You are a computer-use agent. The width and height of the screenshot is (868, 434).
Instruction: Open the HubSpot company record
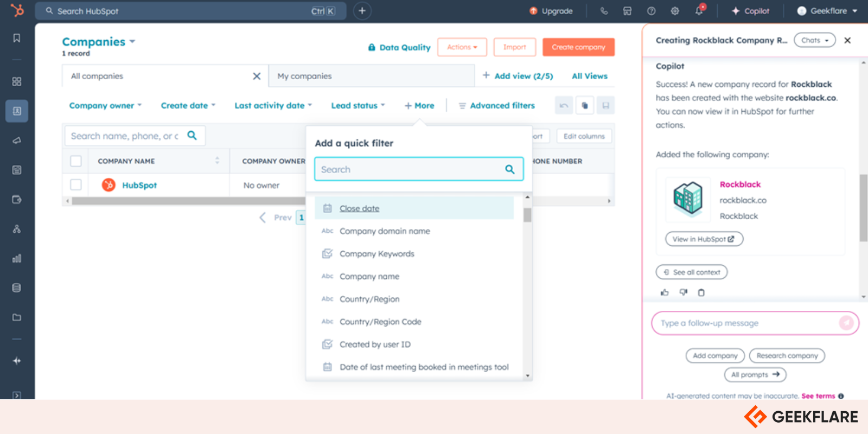pyautogui.click(x=139, y=185)
